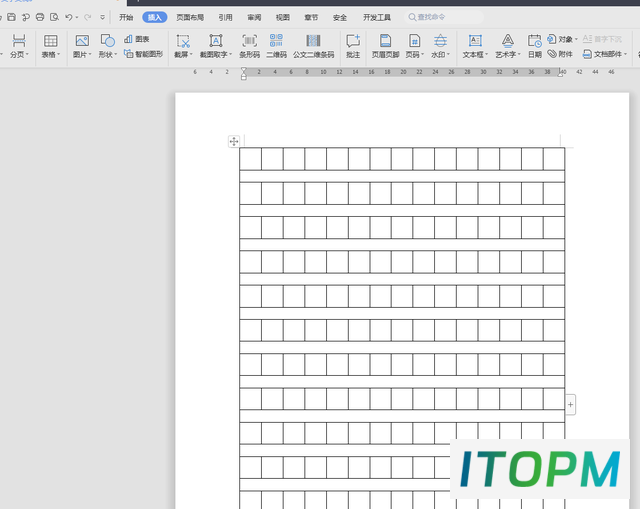640x509 pixels.
Task: Click the 查找命令 search box
Action: pyautogui.click(x=444, y=17)
